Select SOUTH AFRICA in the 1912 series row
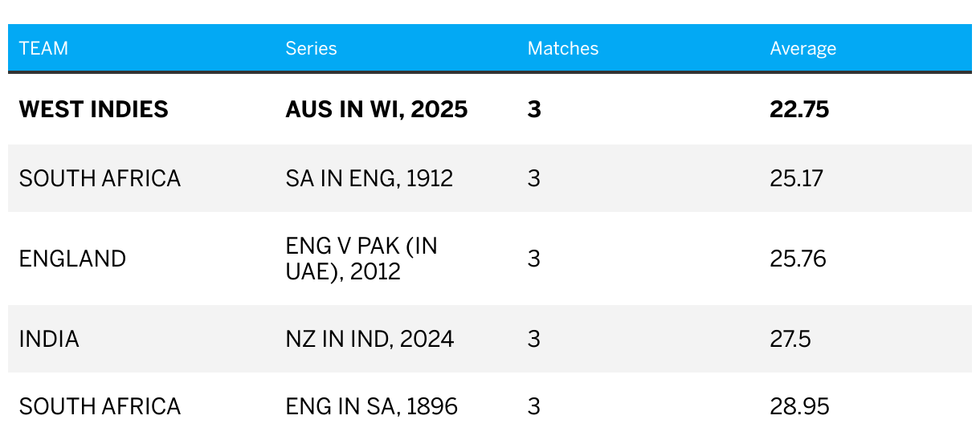Screen dimensions: 980x448 click(x=100, y=178)
